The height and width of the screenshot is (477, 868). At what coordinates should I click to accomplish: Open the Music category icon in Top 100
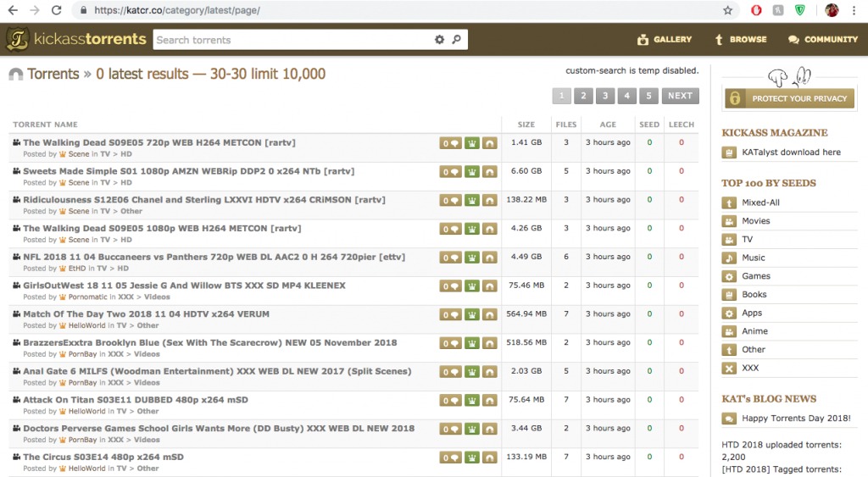pos(729,258)
